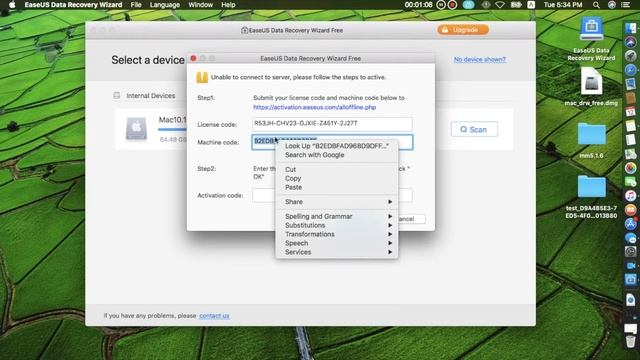Viewport: 640px width, 360px height.
Task: Open Maps from the Dock
Action: [x=631, y=153]
